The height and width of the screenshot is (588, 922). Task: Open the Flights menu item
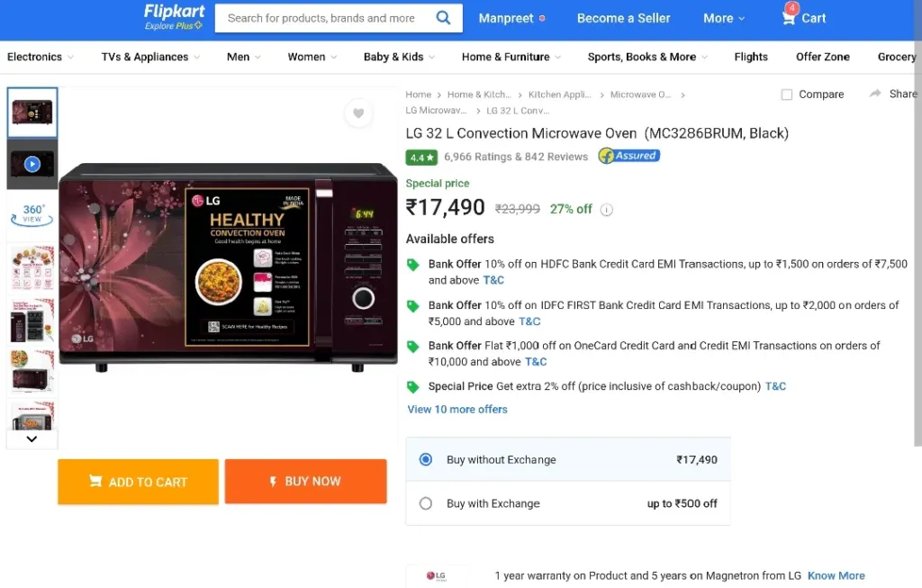751,57
